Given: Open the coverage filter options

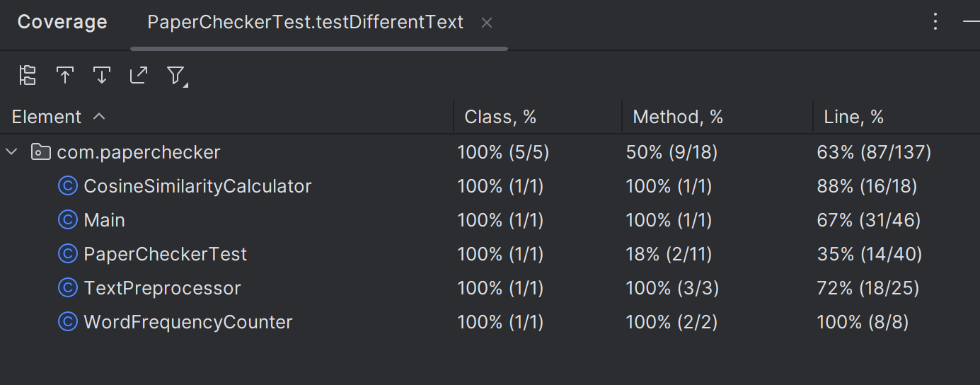Looking at the screenshot, I should (176, 76).
